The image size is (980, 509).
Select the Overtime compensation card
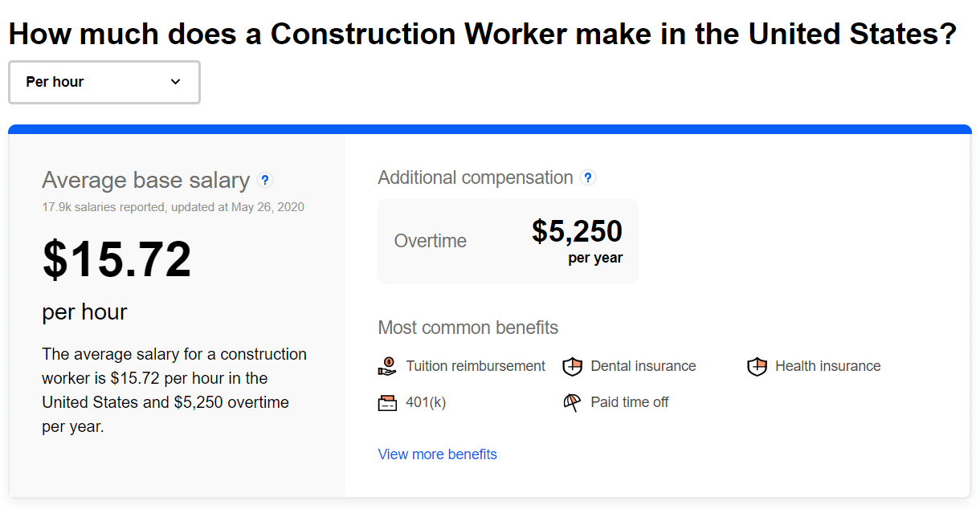pyautogui.click(x=508, y=240)
